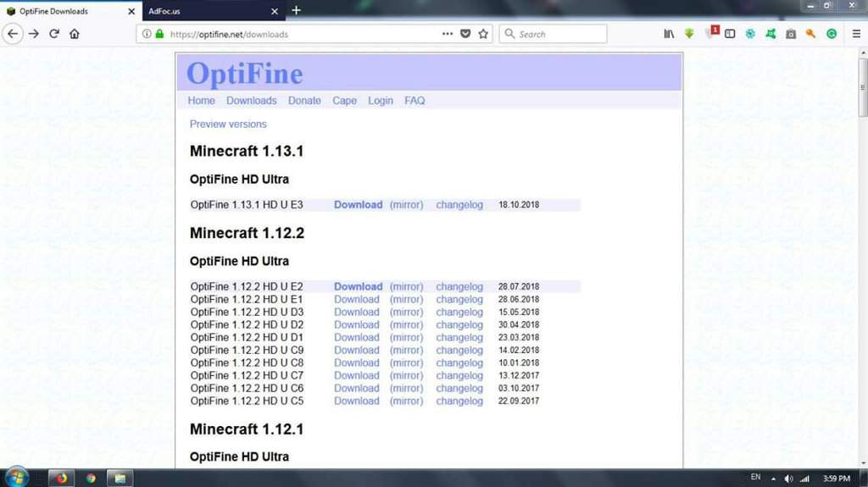Screen dimensions: 868x487
Task: Click the OptiFine logo header
Action: point(245,74)
